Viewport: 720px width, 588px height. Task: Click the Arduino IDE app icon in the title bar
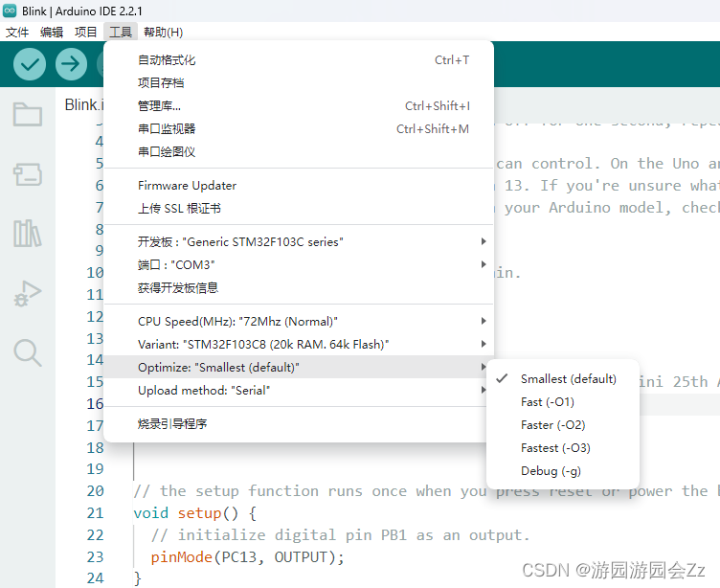pos(10,11)
